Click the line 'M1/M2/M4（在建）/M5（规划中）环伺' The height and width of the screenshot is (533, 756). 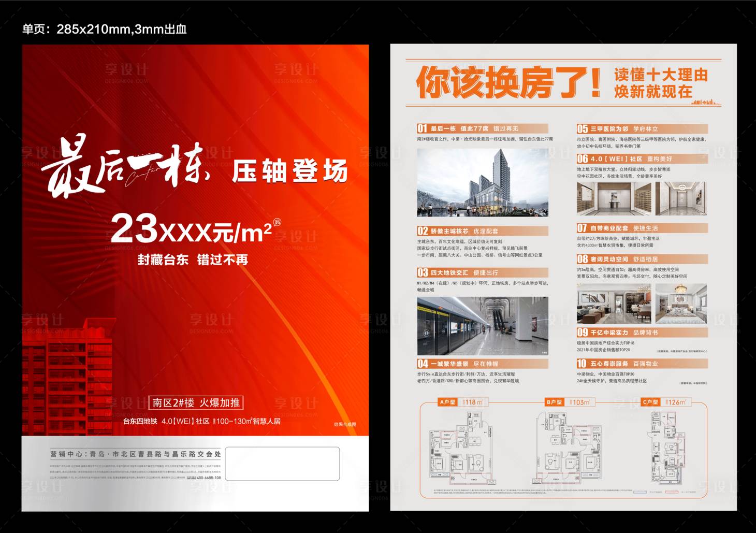pyautogui.click(x=483, y=283)
